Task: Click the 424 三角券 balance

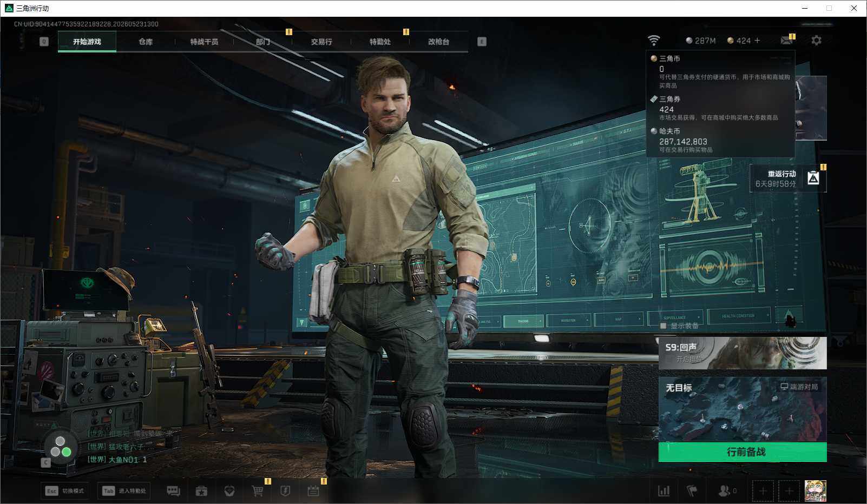Action: point(739,41)
